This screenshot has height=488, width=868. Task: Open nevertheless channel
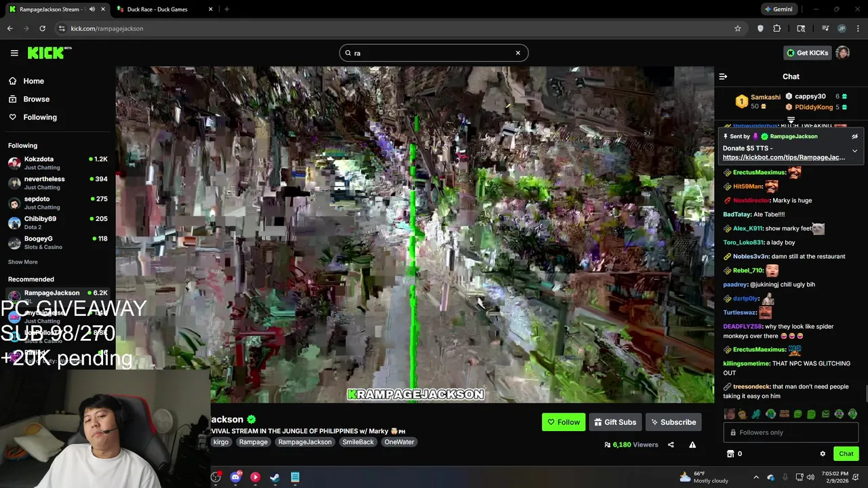click(58, 183)
